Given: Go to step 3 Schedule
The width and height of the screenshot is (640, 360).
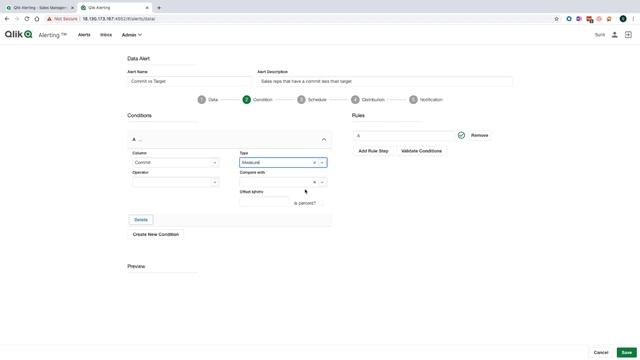Looking at the screenshot, I should tap(312, 100).
